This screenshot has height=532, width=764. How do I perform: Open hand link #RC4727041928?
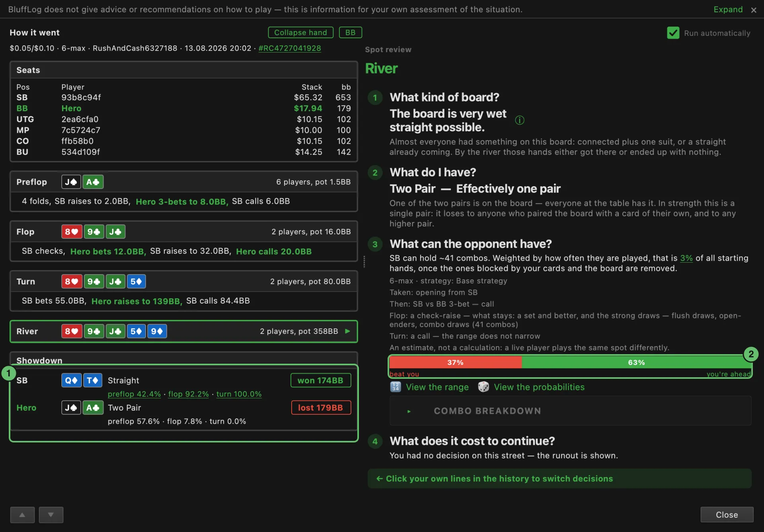click(290, 48)
